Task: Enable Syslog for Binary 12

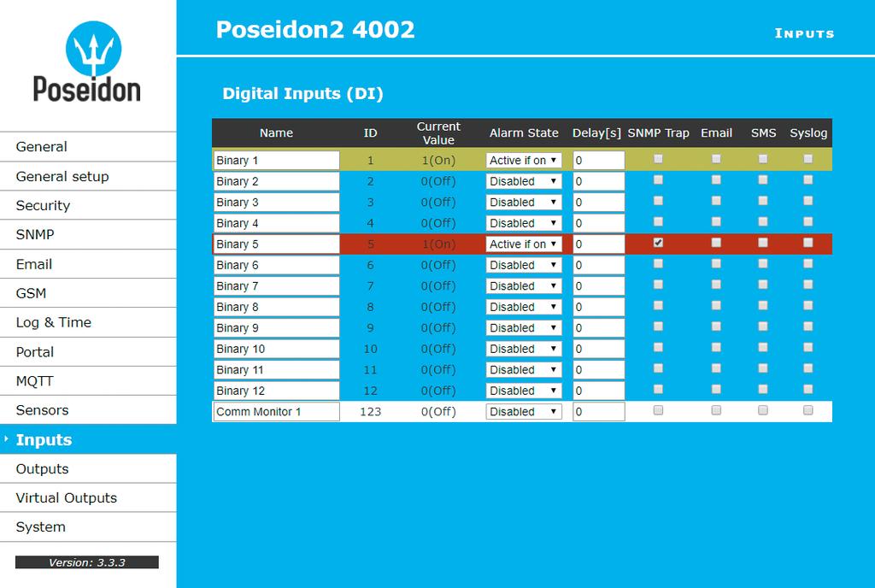Action: point(808,389)
